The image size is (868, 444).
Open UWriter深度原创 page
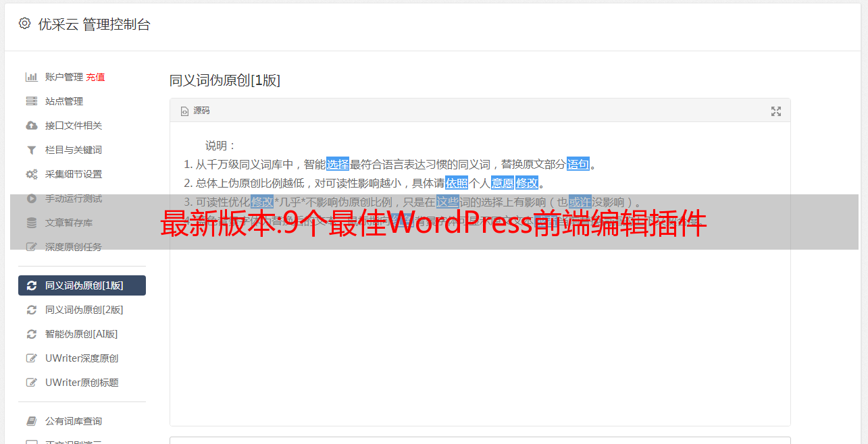click(x=82, y=358)
